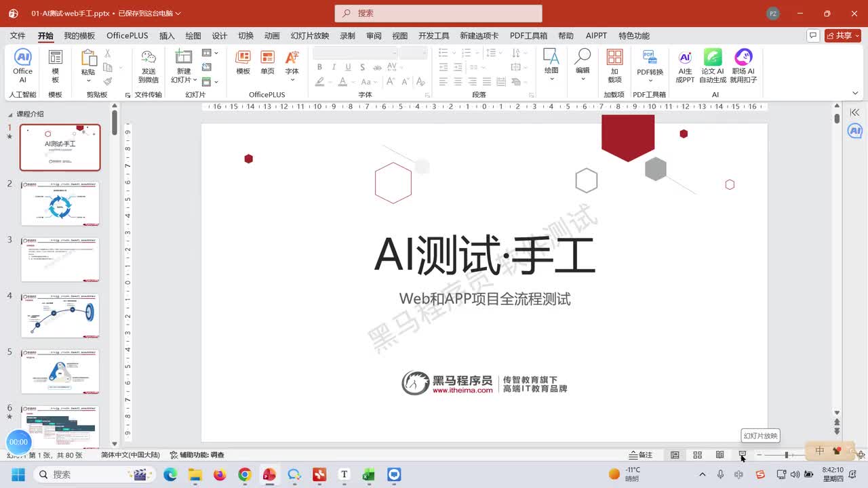Open the font name combo box
This screenshot has width=868, height=488.
(355, 53)
